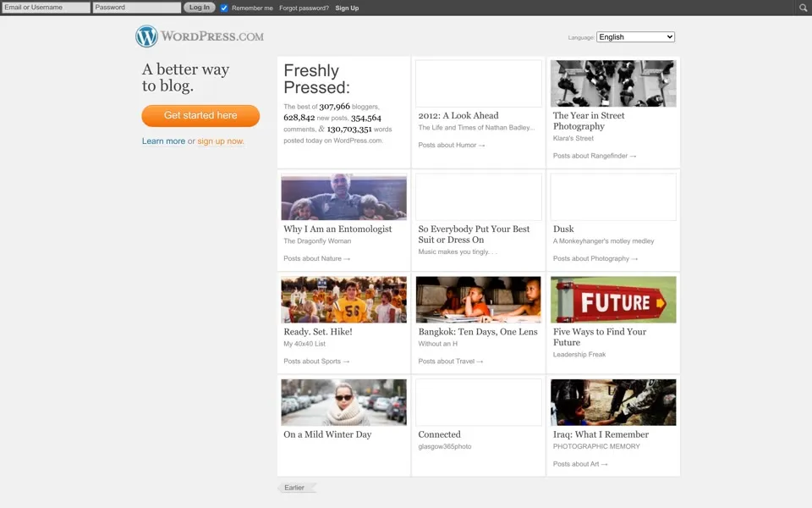
Task: Open The Year in Street Photography thumbnail
Action: point(613,83)
